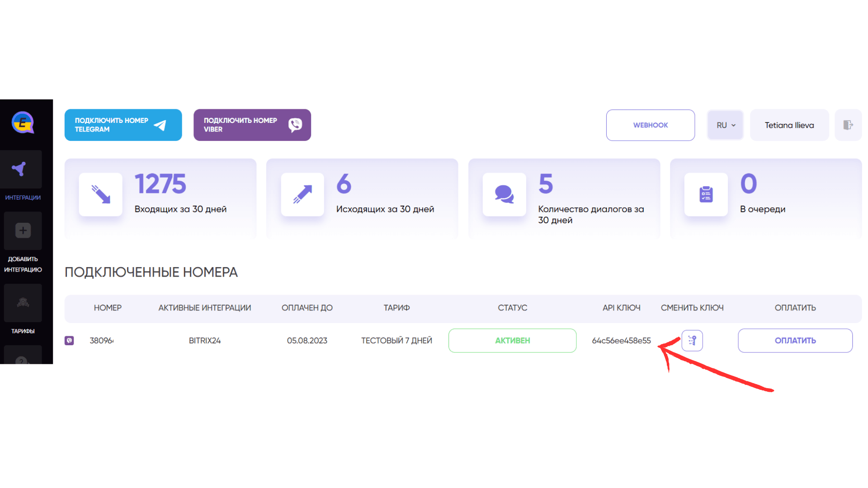Click the queue clipboard icon
The width and height of the screenshot is (868, 488).
pyautogui.click(x=706, y=194)
